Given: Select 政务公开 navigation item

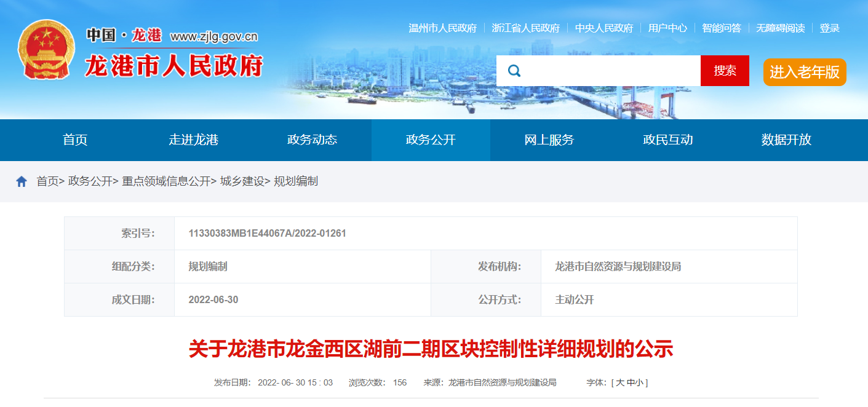Looking at the screenshot, I should pos(431,140).
